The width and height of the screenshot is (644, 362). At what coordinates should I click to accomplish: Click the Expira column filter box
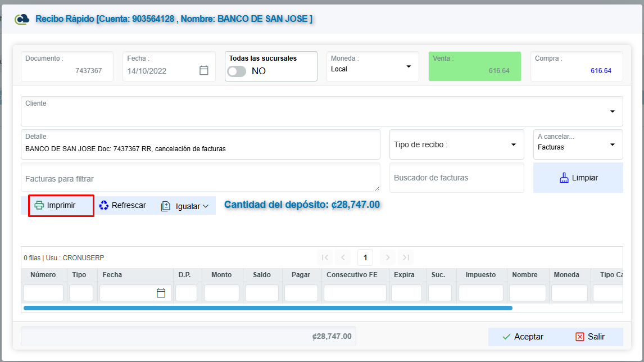407,293
